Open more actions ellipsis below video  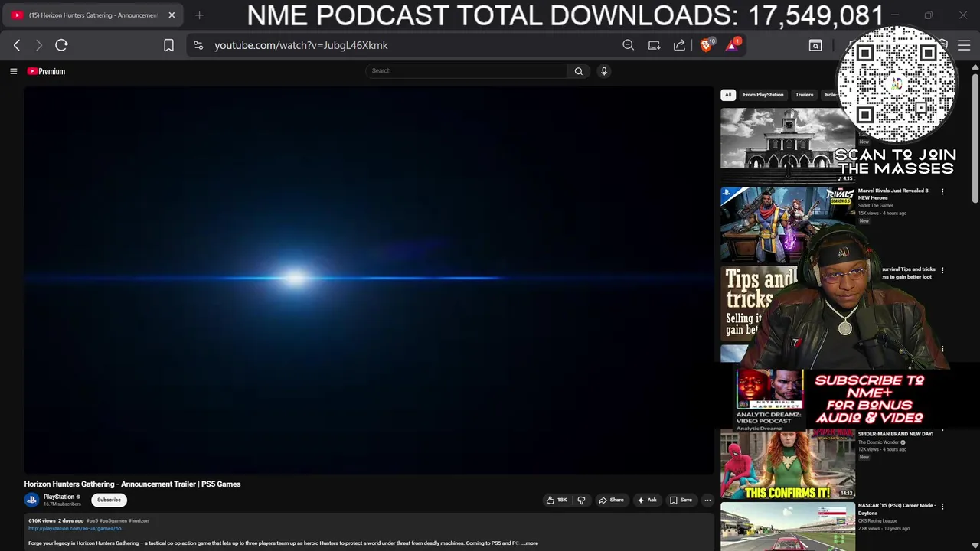(707, 500)
